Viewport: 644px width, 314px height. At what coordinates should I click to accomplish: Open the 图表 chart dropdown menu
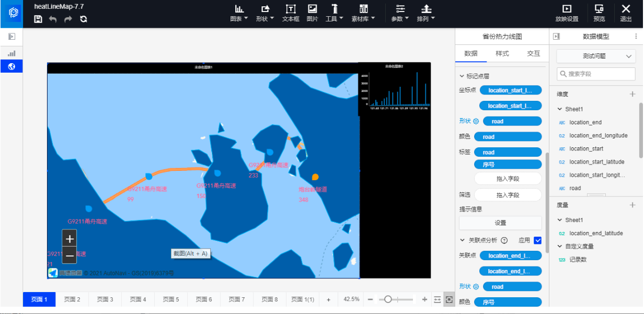click(239, 13)
